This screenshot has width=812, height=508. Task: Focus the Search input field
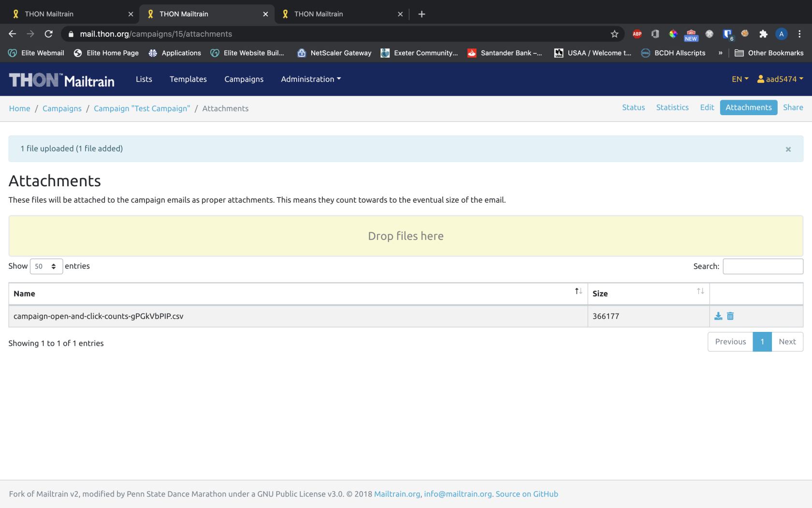pyautogui.click(x=763, y=266)
